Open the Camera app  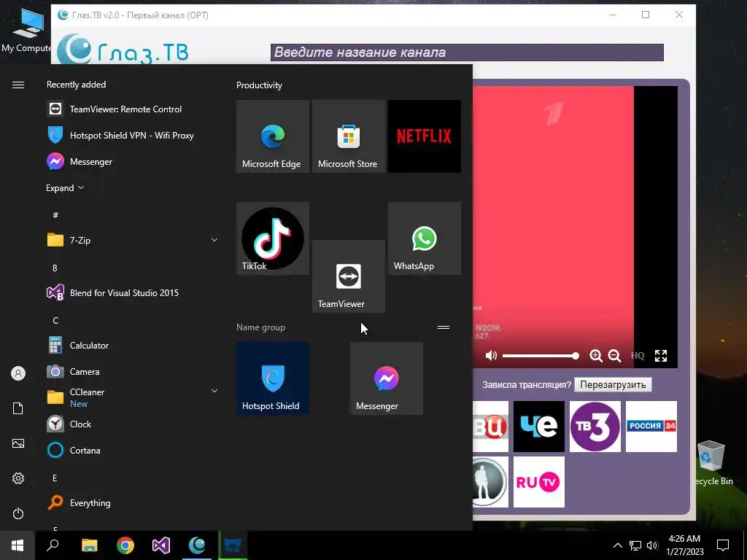click(133, 371)
